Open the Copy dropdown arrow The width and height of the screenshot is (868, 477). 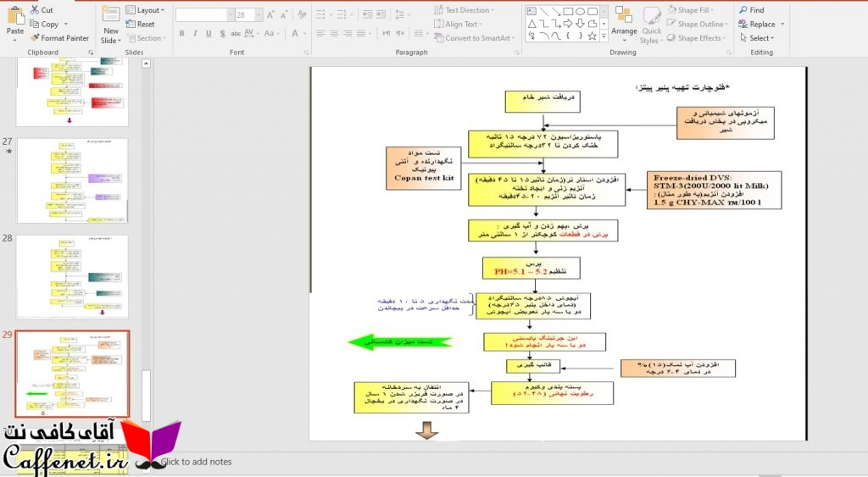click(66, 25)
